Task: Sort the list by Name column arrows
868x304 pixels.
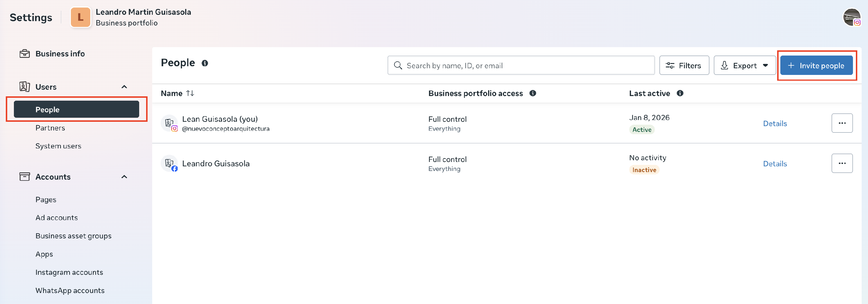Action: coord(190,93)
